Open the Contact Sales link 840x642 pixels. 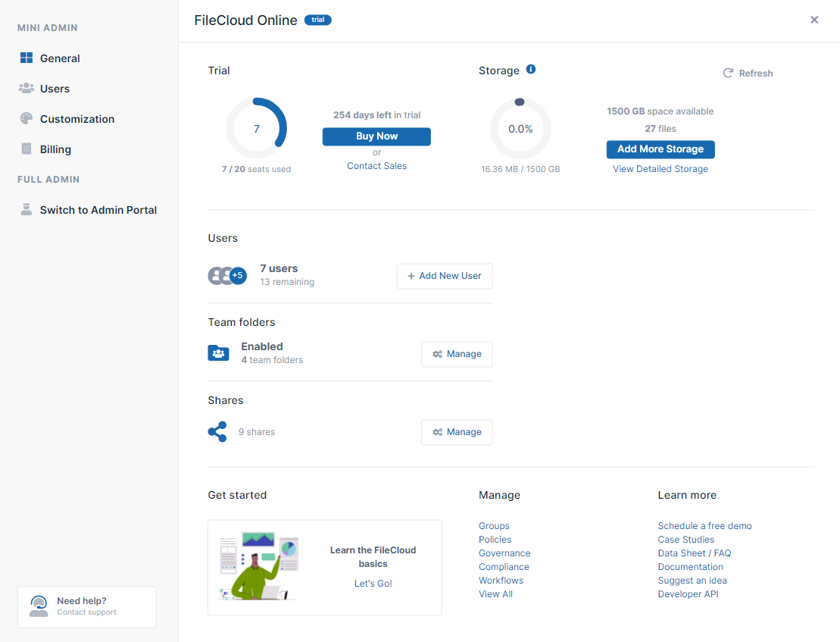point(376,166)
